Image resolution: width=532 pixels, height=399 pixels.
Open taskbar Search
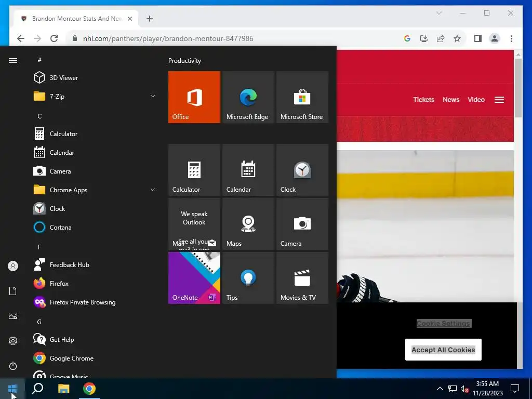(37, 389)
